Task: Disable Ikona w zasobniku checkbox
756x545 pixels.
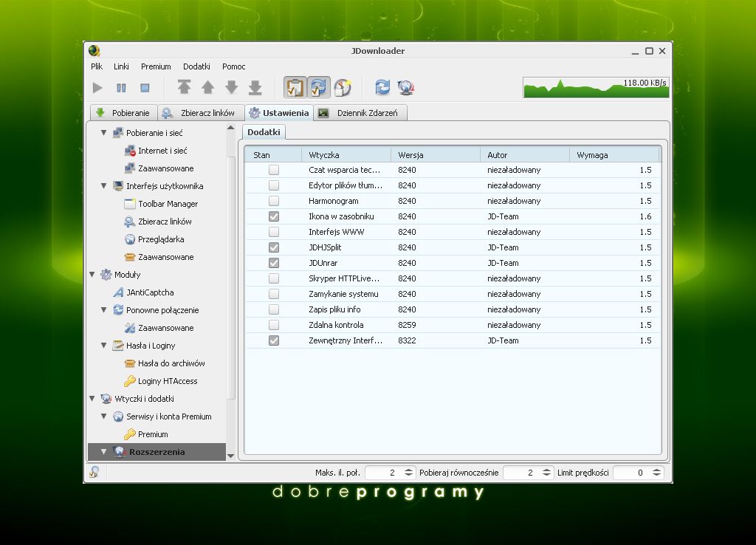Action: coord(274,216)
